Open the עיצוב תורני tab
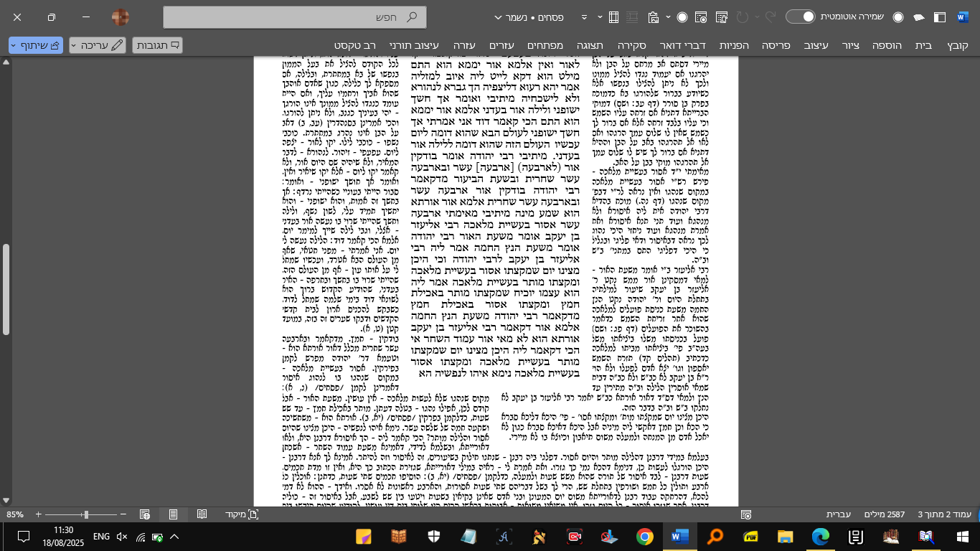980x551 pixels. pos(414,45)
